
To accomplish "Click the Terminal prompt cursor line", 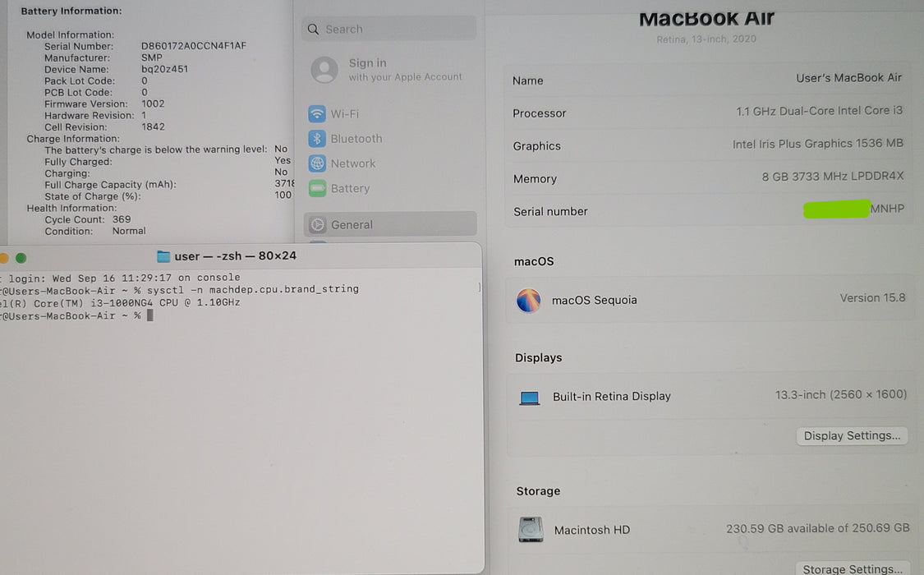I will tap(76, 315).
